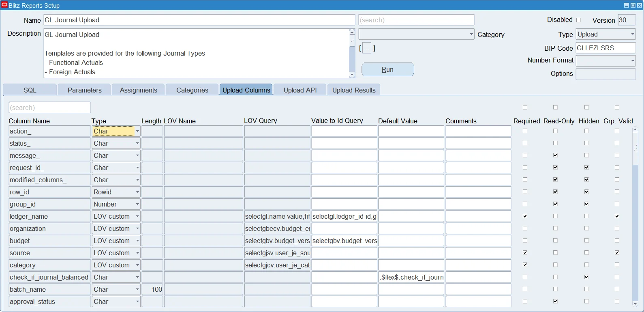Uncheck Hidden for the request_id_ row
Screen dimensions: 644x312
586,167
